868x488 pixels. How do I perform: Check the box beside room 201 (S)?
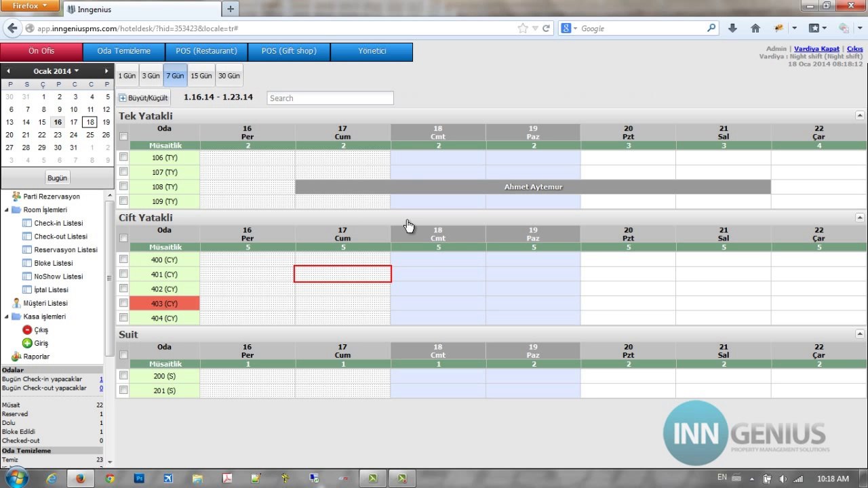pyautogui.click(x=123, y=390)
